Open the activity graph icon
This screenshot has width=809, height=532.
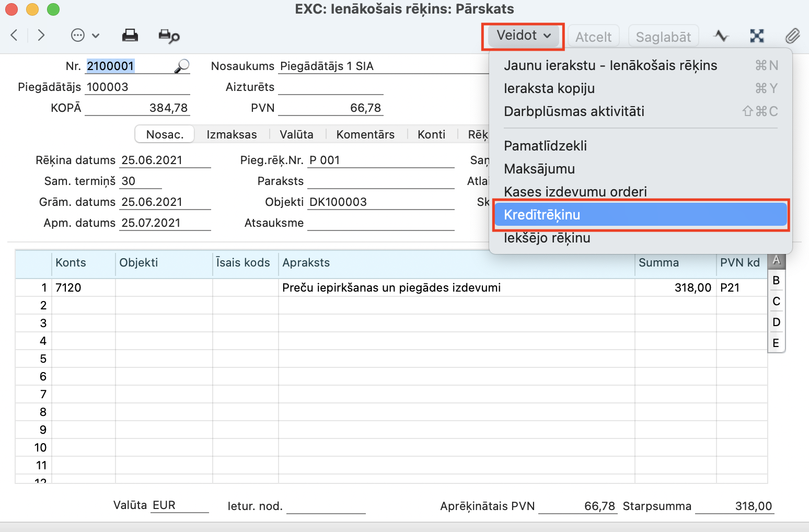coord(721,36)
